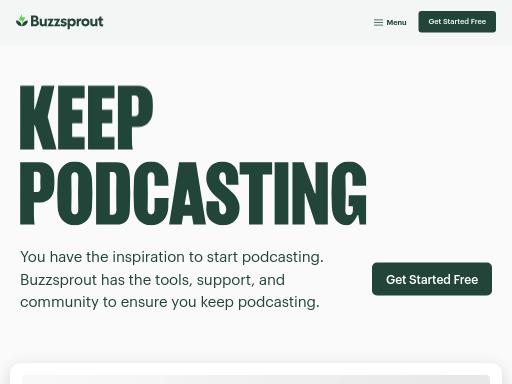Click the Menu label in header
The height and width of the screenshot is (384, 512).
click(x=396, y=22)
